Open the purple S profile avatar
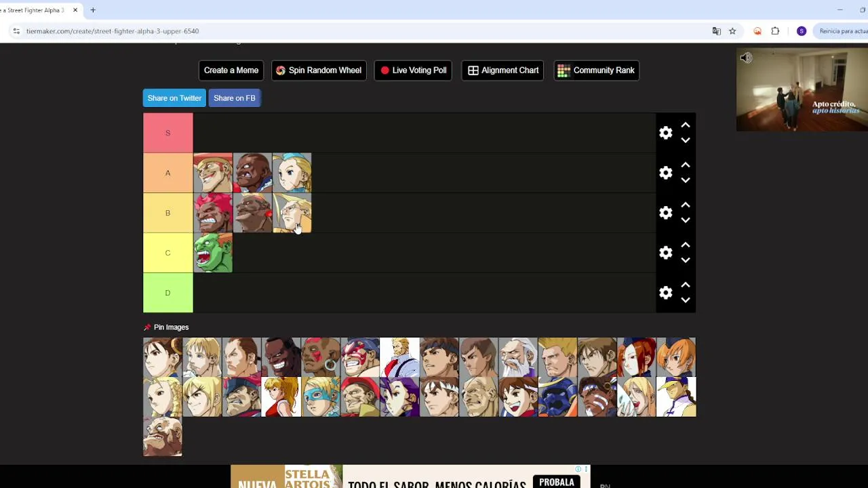Screen dimensions: 868x488 point(802,31)
